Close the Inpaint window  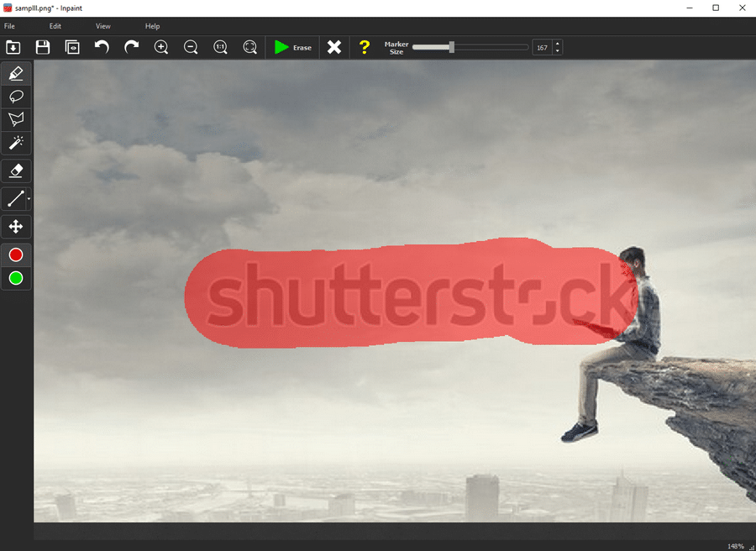743,8
